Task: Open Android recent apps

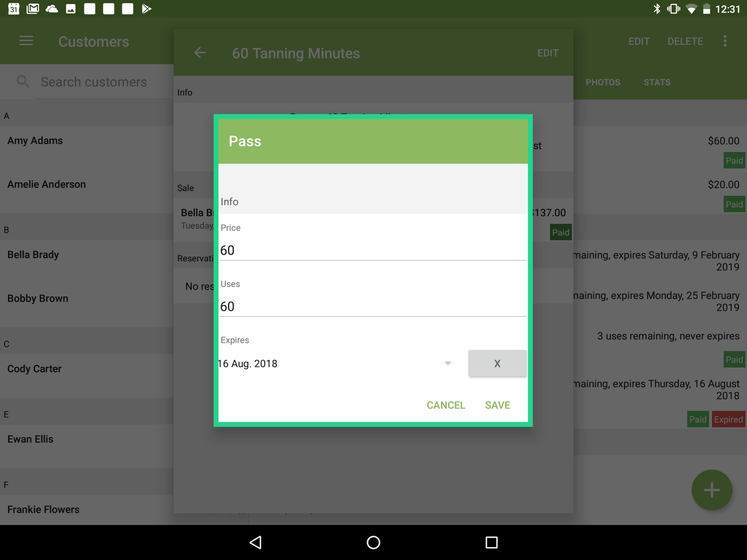Action: [492, 542]
